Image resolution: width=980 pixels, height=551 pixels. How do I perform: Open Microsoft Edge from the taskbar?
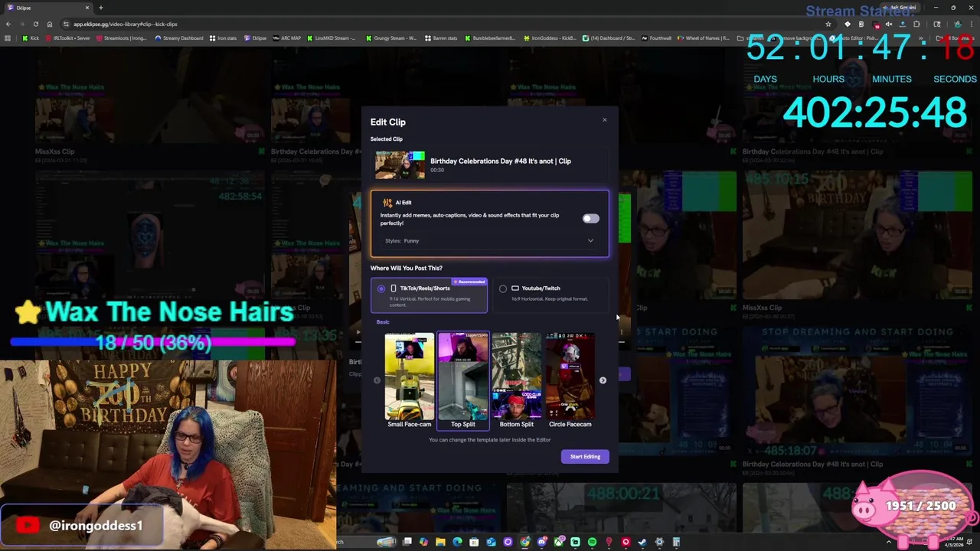click(x=457, y=542)
